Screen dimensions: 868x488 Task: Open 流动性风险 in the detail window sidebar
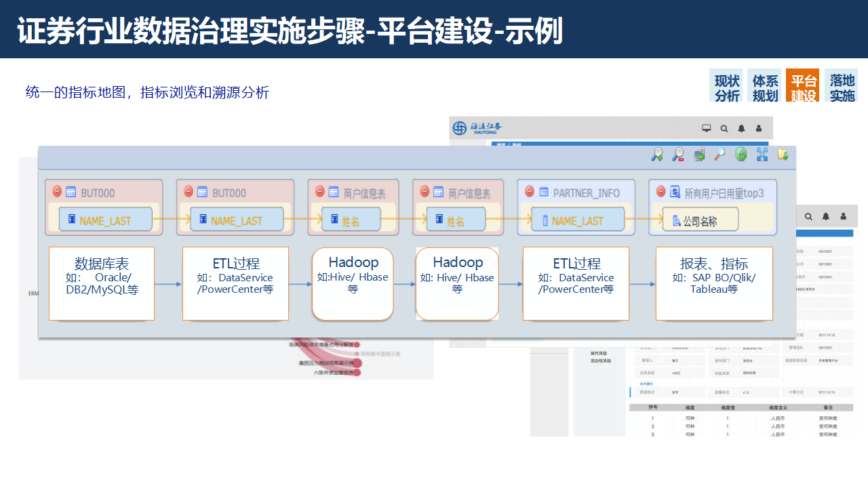601,361
